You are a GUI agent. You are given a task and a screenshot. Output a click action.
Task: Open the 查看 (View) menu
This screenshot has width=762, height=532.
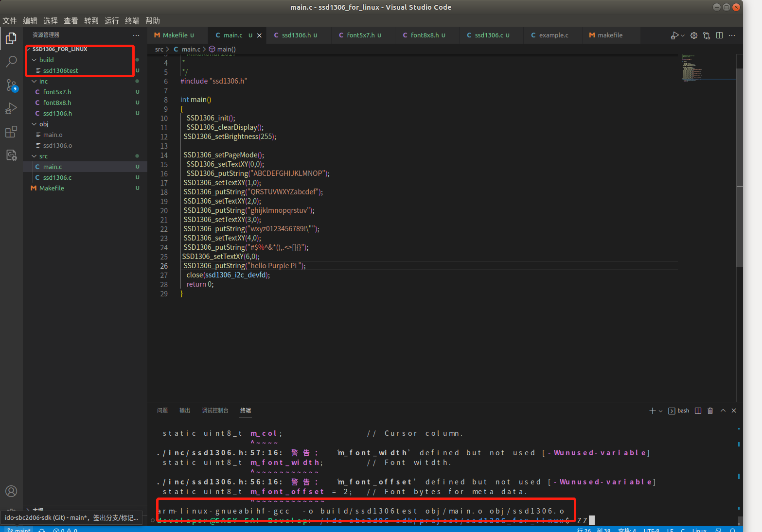point(71,20)
